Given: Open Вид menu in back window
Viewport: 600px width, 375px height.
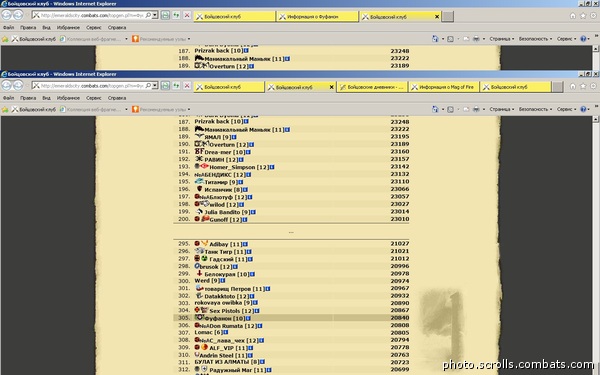Looking at the screenshot, I should point(46,28).
